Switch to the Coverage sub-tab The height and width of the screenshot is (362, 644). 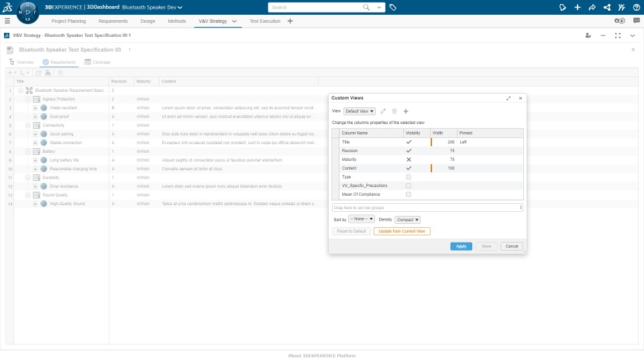(97, 62)
